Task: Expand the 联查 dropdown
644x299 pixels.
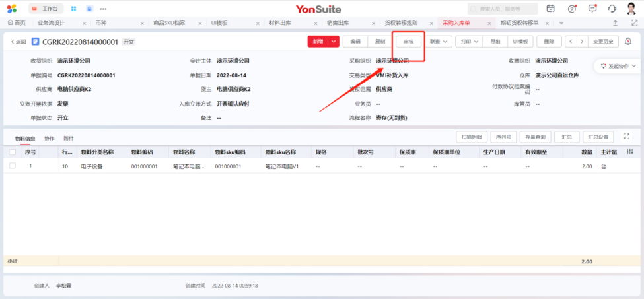Action: pyautogui.click(x=439, y=42)
